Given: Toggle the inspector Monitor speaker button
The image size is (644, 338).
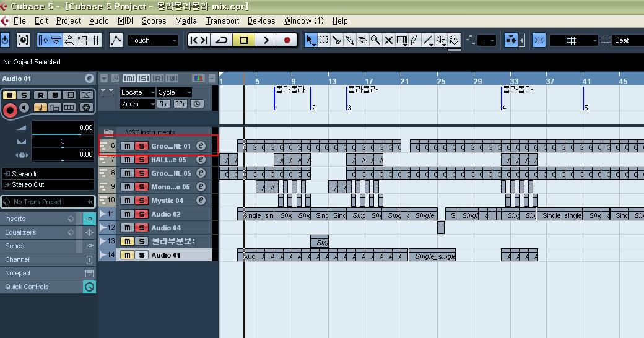Looking at the screenshot, I should click(25, 108).
